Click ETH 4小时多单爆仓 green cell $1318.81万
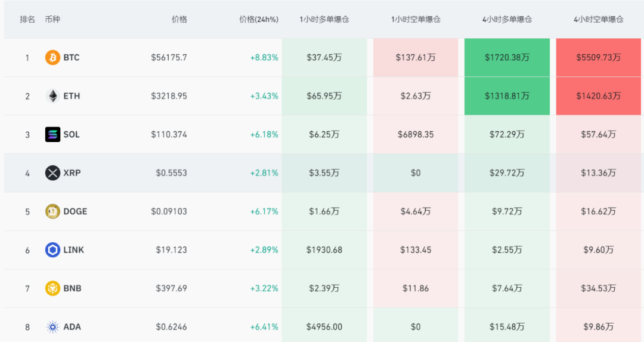 coord(506,96)
